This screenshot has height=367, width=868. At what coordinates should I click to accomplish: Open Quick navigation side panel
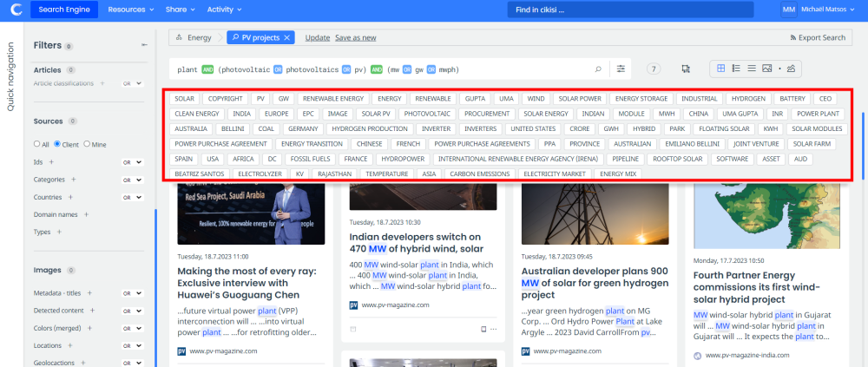pyautogui.click(x=10, y=76)
